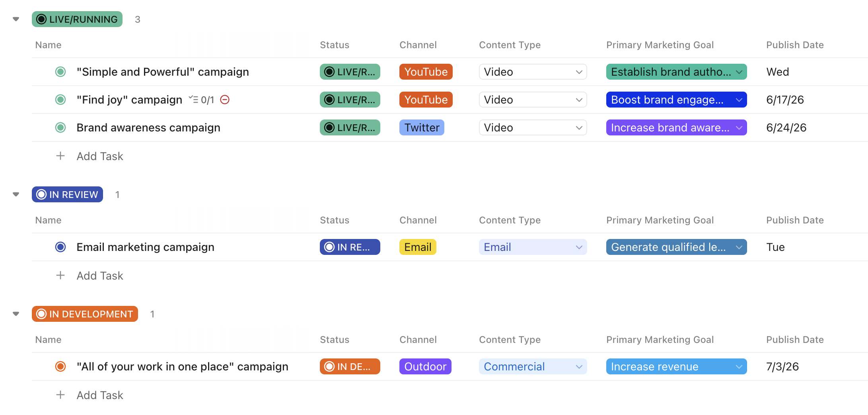Image resolution: width=868 pixels, height=415 pixels.
Task: Click the plus icon above the IN REVIEW group
Action: click(60, 156)
